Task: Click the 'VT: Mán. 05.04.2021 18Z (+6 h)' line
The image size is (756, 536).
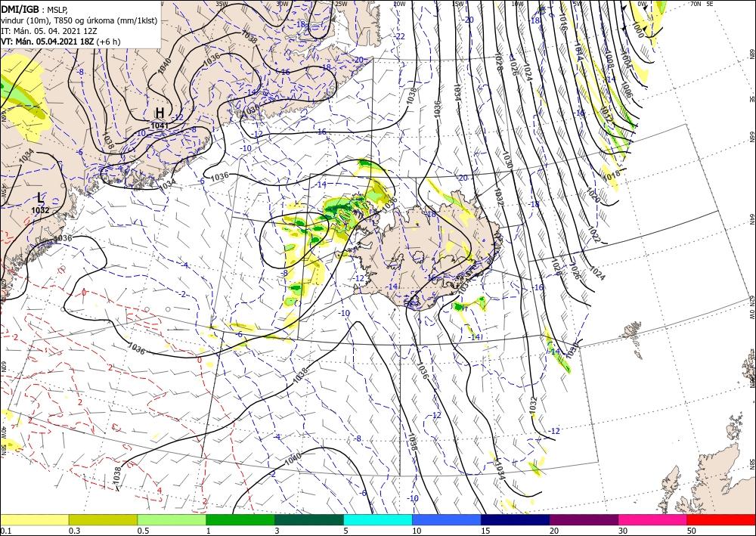Action: [60, 42]
